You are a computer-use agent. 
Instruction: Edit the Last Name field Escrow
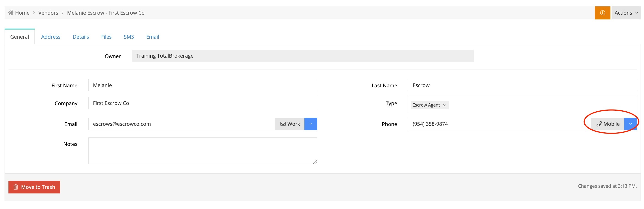(x=522, y=85)
